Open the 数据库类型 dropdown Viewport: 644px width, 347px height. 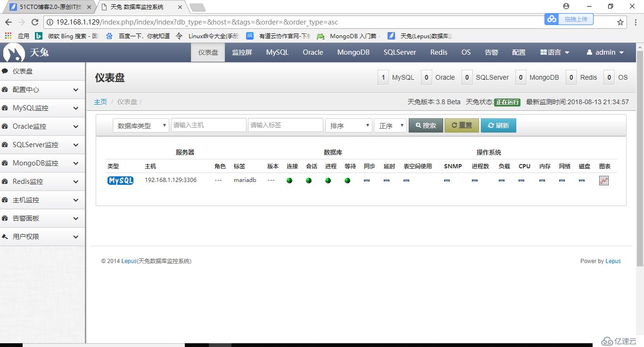[141, 125]
